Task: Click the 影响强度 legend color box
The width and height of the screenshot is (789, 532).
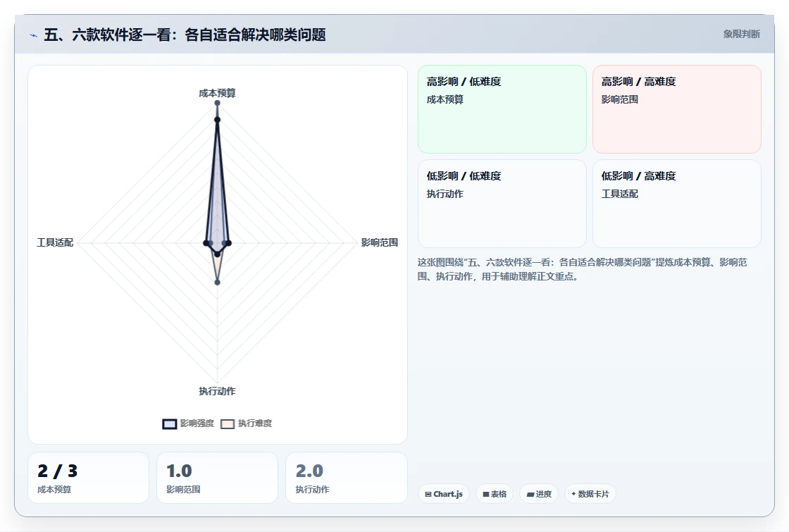Action: click(170, 424)
